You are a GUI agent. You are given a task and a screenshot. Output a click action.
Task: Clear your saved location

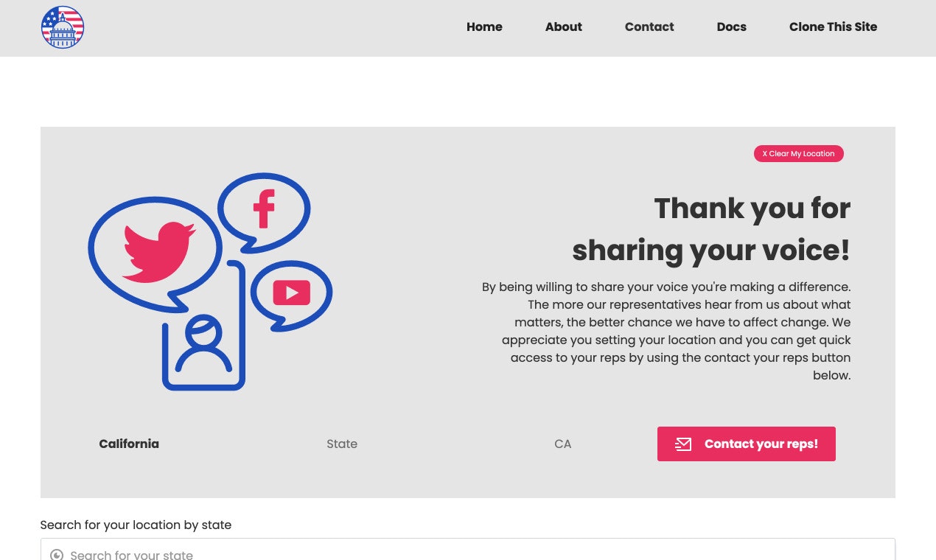(798, 153)
